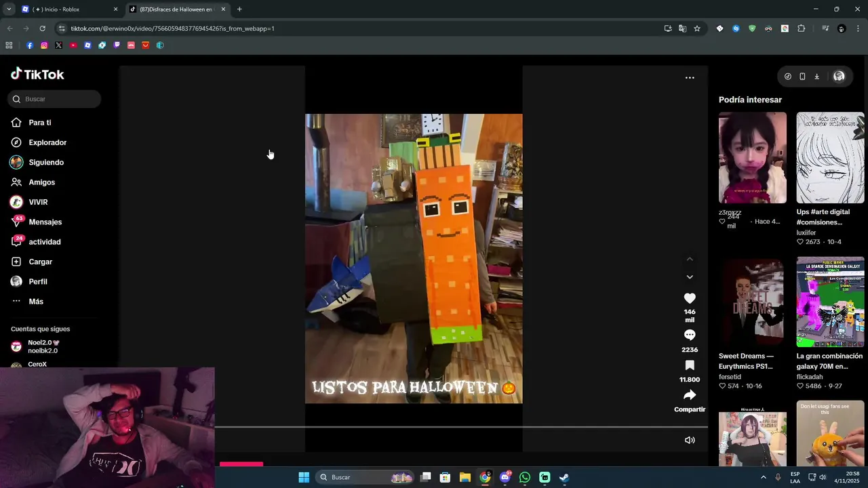Open fersetid author link
Viewport: 868px width, 488px height.
pyautogui.click(x=730, y=377)
